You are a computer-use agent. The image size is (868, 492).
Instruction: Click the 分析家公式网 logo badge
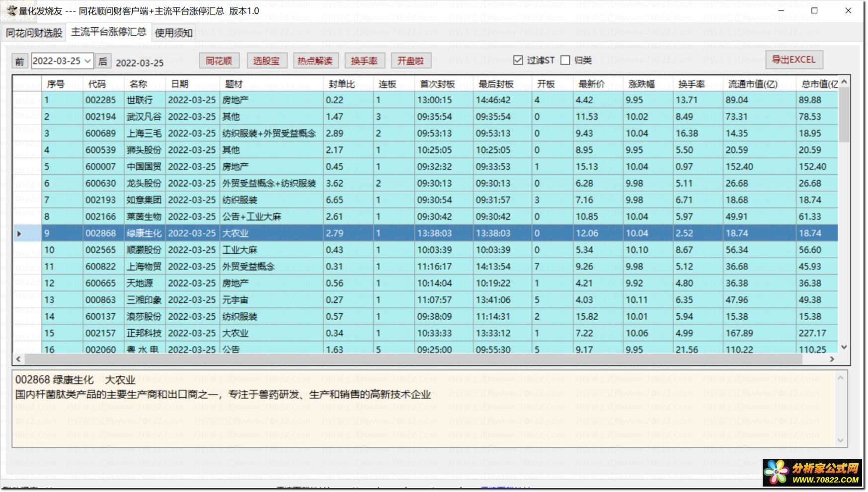[x=812, y=473]
